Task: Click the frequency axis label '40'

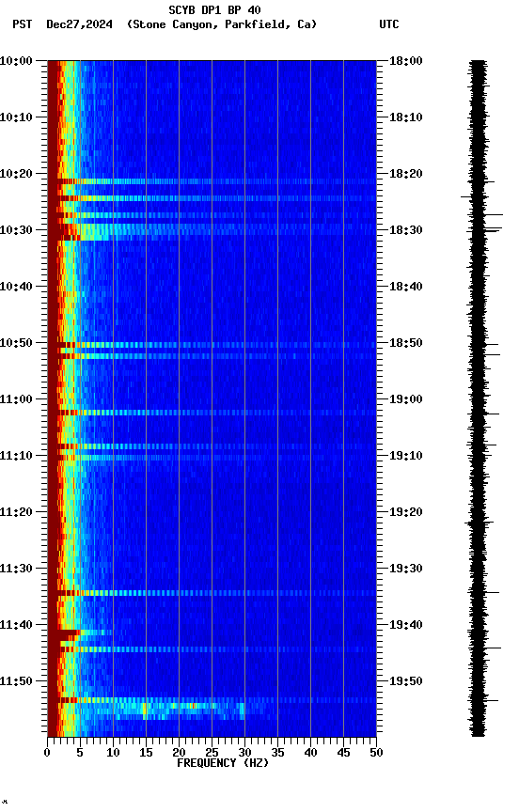Action: [310, 753]
